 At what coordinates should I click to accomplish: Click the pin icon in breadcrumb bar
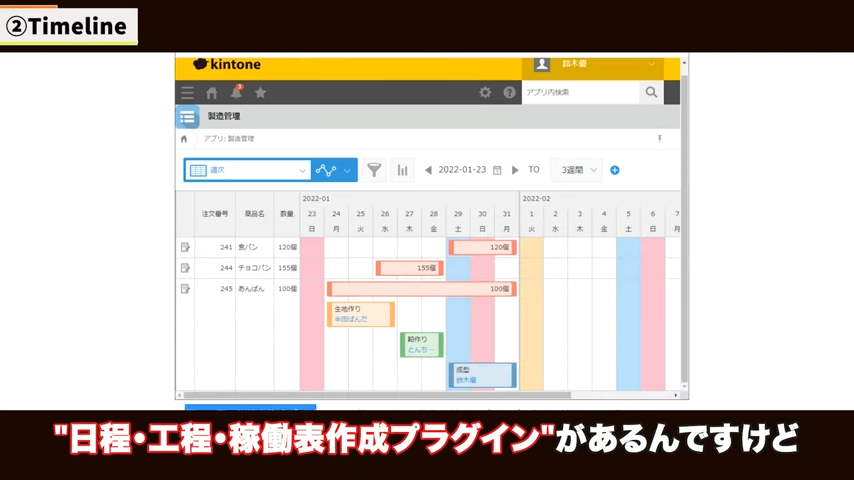coord(660,138)
